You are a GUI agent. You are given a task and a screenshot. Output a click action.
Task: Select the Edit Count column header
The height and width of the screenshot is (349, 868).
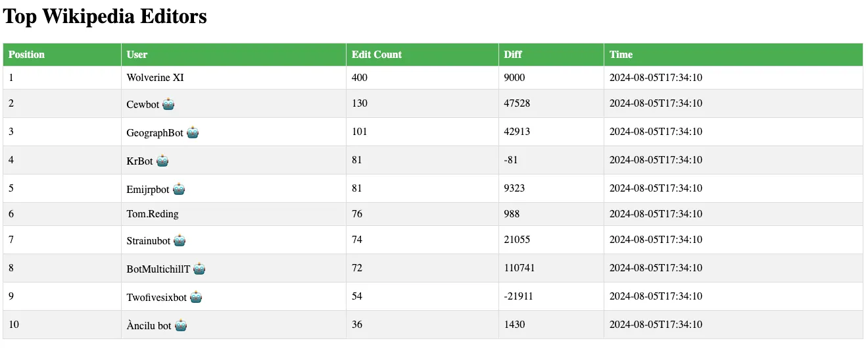point(377,55)
